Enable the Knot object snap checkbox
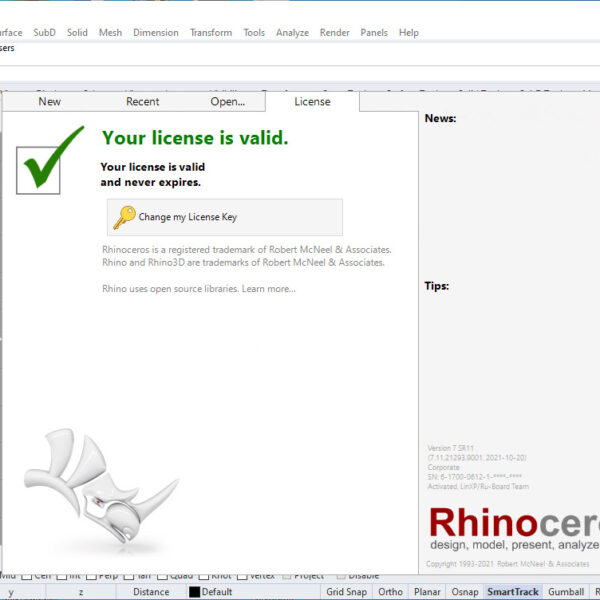Image resolution: width=600 pixels, height=600 pixels. (x=204, y=576)
